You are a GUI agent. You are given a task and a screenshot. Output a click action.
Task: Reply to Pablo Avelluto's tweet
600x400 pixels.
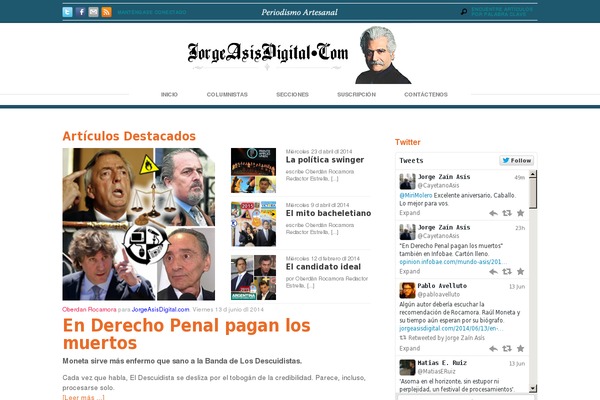(x=493, y=349)
